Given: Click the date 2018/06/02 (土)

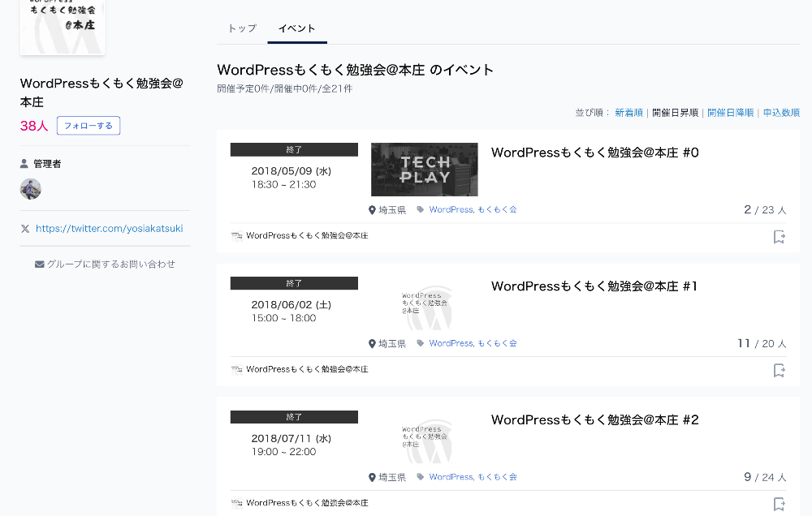Looking at the screenshot, I should point(291,305).
